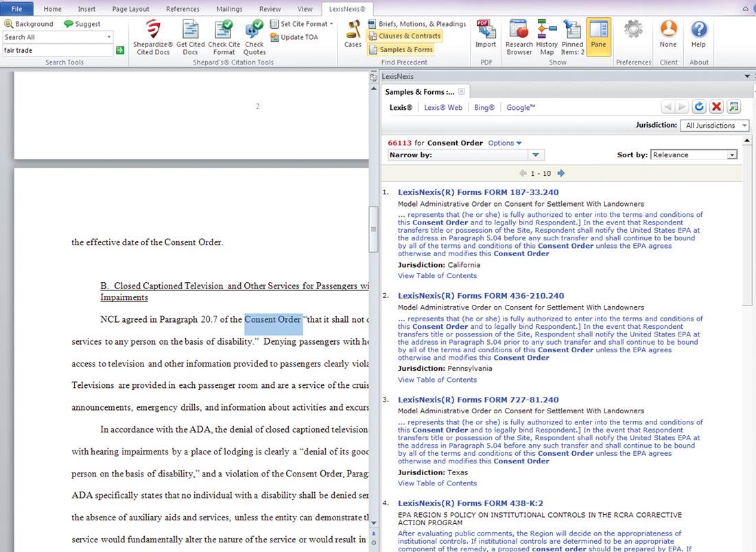Click the Suggest speech-bubble icon
The height and width of the screenshot is (552, 756).
point(69,23)
